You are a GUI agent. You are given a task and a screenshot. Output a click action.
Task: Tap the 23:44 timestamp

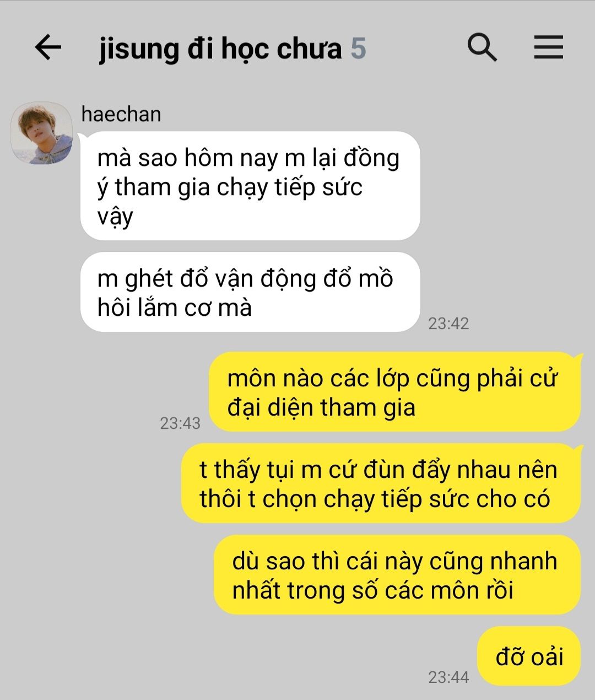[448, 677]
